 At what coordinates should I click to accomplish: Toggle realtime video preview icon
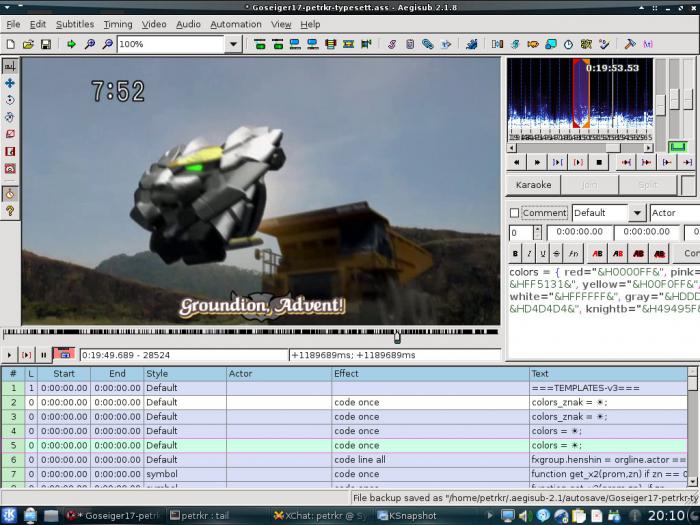click(x=10, y=194)
